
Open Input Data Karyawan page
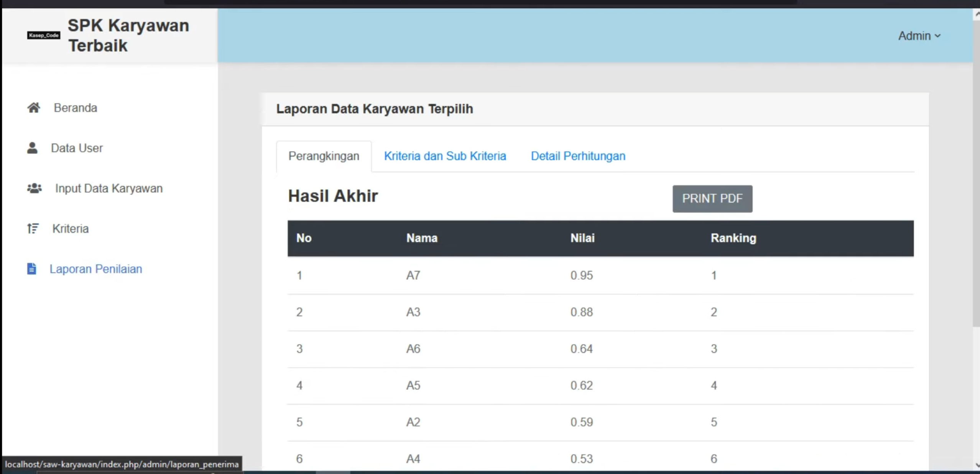(109, 188)
